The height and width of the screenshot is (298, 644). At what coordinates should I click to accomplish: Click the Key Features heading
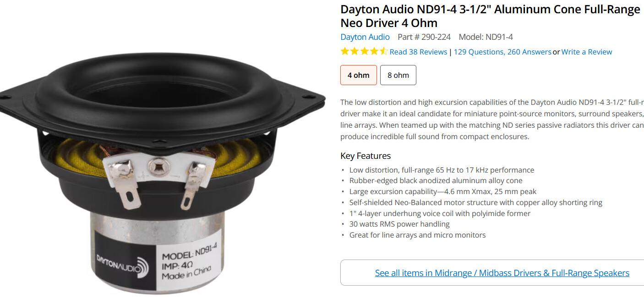tap(366, 156)
